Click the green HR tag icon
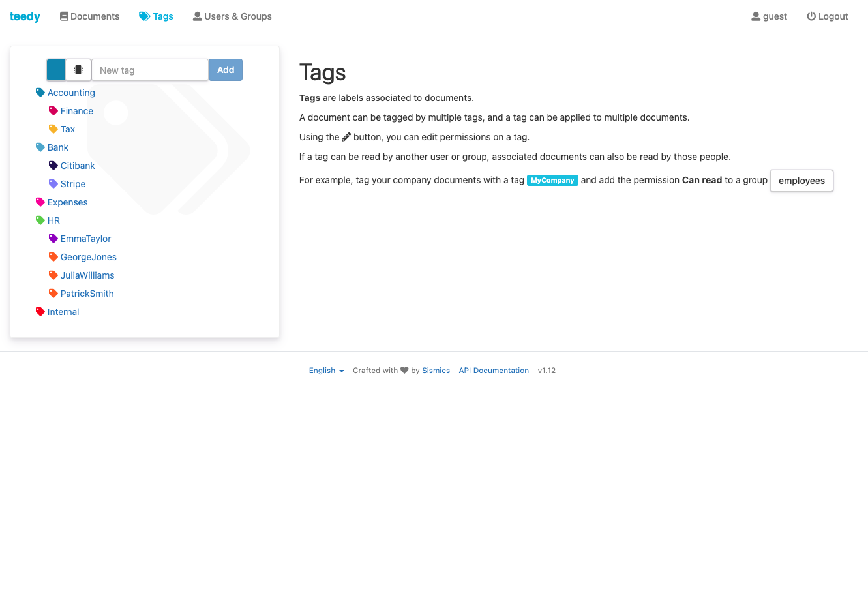The width and height of the screenshot is (868, 606). (x=40, y=220)
